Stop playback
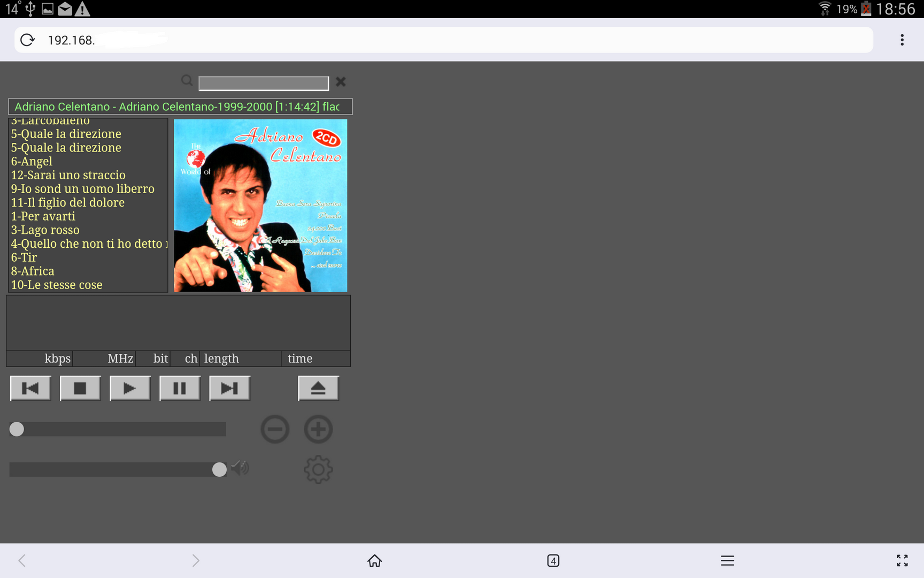The width and height of the screenshot is (924, 578). point(80,388)
